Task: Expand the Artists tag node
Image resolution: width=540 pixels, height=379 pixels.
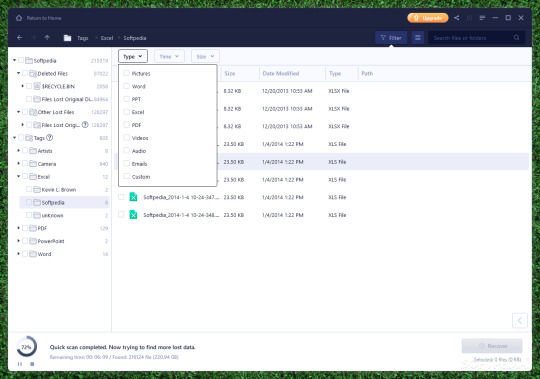Action: (x=19, y=150)
